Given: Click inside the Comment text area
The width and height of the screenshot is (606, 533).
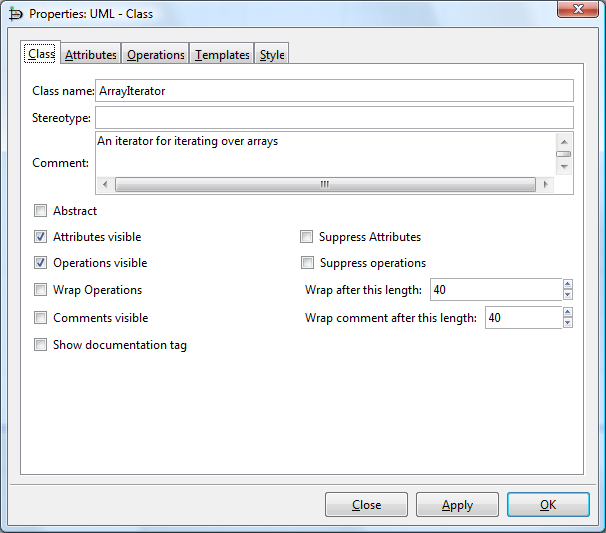Looking at the screenshot, I should [x=325, y=155].
